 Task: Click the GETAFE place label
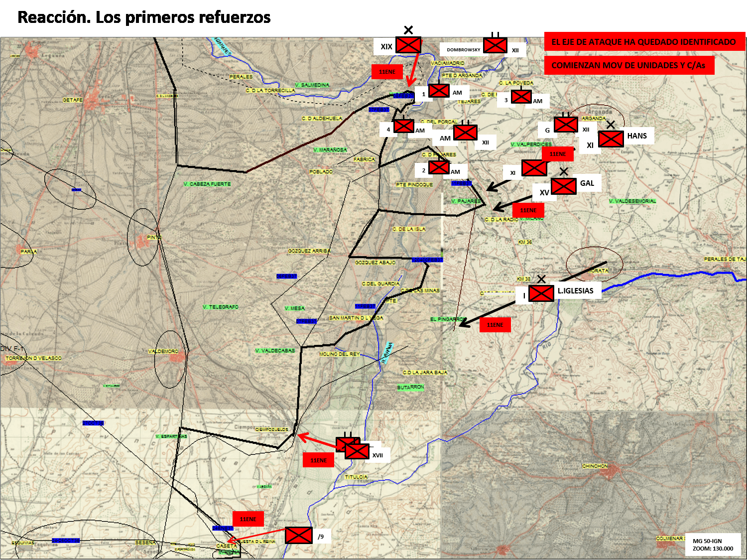73,100
